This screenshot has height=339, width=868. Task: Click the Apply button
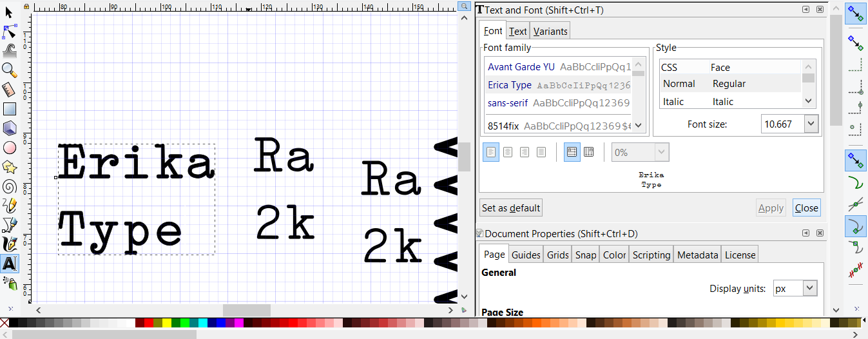[x=771, y=208]
